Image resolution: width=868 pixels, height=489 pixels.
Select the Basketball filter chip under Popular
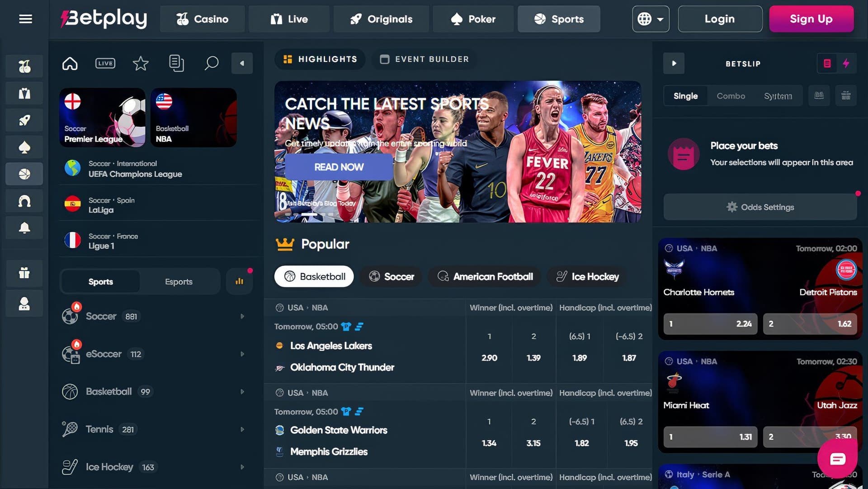[314, 276]
